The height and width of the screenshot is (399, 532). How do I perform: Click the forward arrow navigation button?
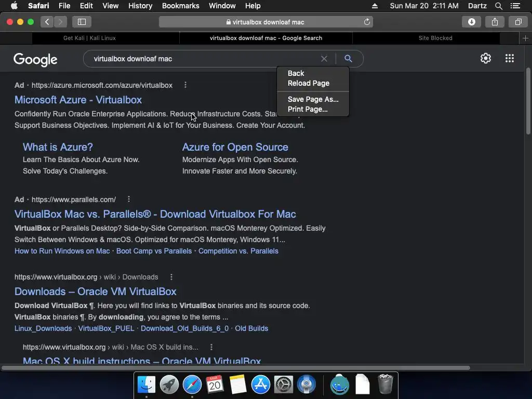tap(60, 22)
